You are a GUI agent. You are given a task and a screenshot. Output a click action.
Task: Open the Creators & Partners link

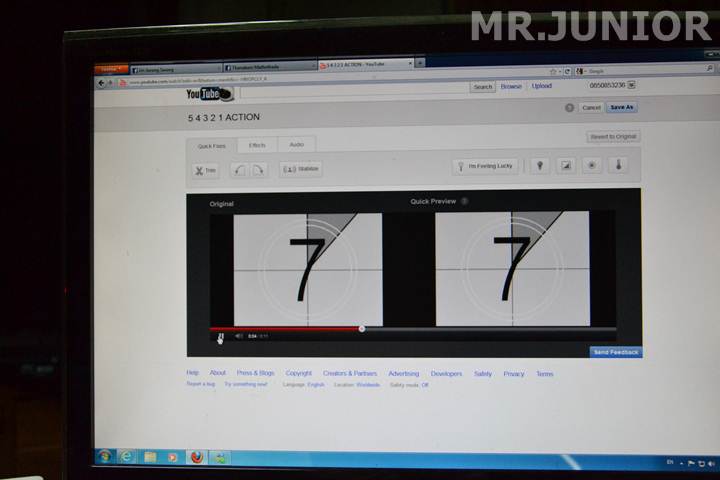(350, 373)
